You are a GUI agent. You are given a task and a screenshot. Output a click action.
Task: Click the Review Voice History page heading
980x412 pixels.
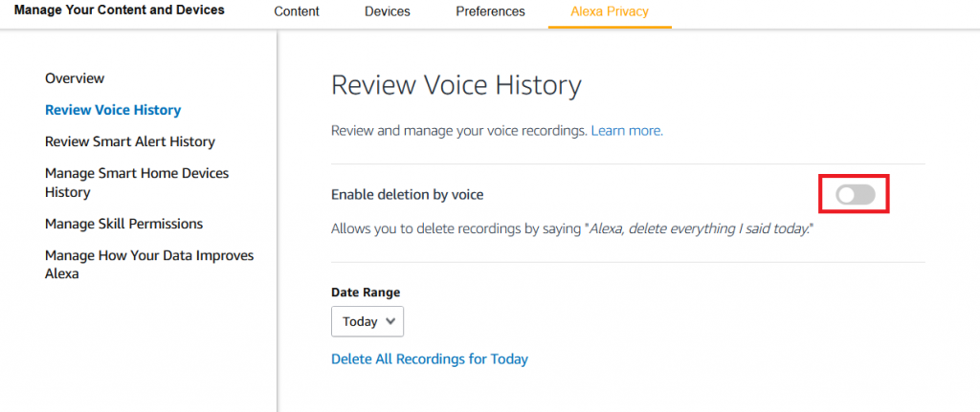coord(457,85)
